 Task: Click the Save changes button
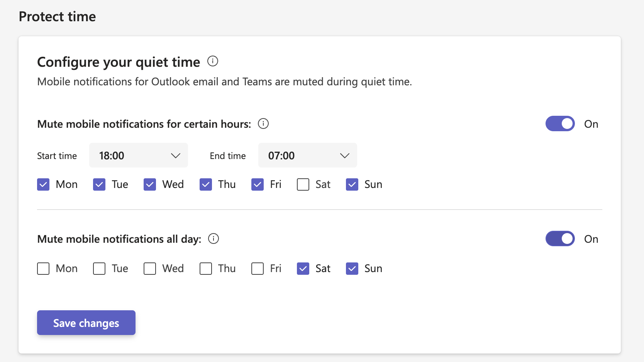[86, 323]
